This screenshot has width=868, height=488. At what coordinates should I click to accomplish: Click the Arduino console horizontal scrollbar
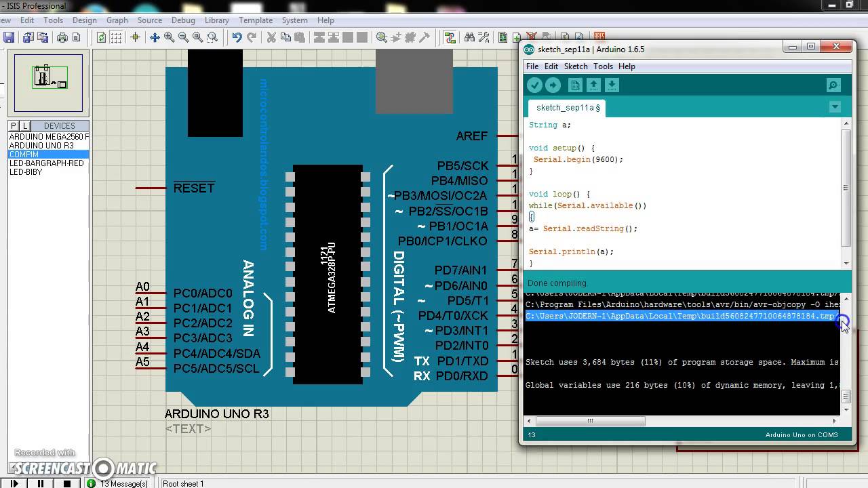(x=682, y=421)
